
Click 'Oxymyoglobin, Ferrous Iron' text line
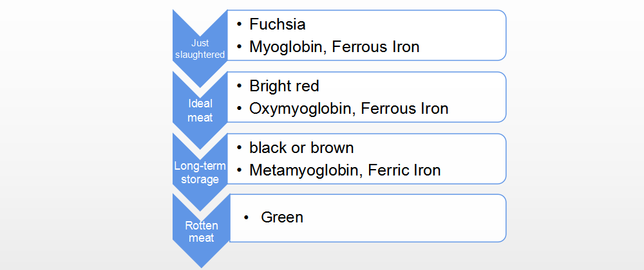tap(348, 109)
